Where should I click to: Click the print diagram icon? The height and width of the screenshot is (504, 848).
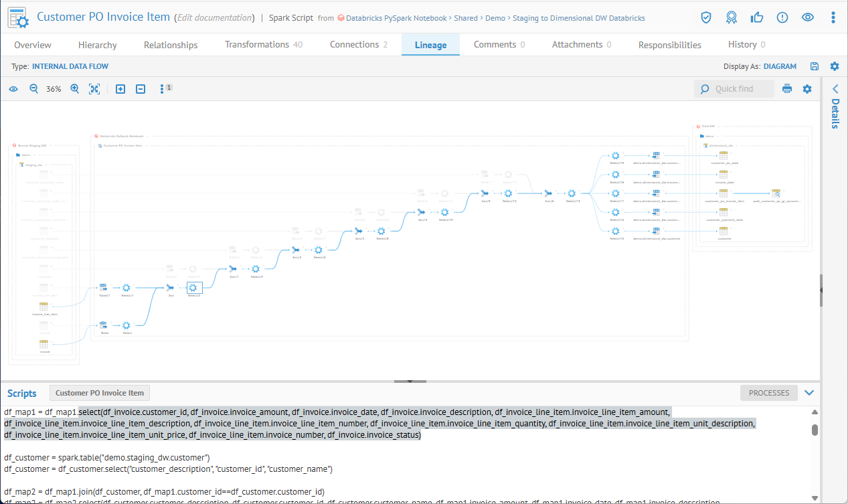click(x=787, y=89)
